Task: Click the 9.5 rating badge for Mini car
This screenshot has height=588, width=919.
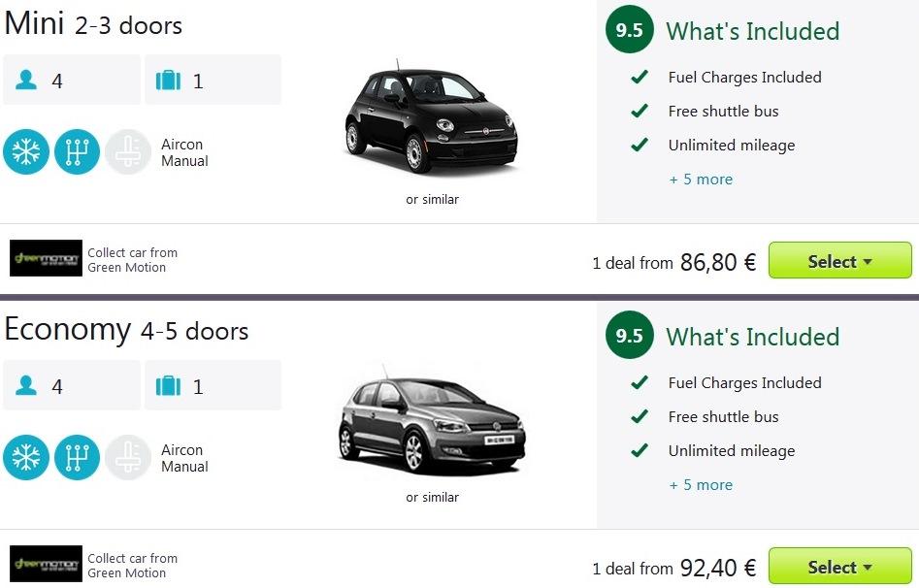Action: (630, 30)
